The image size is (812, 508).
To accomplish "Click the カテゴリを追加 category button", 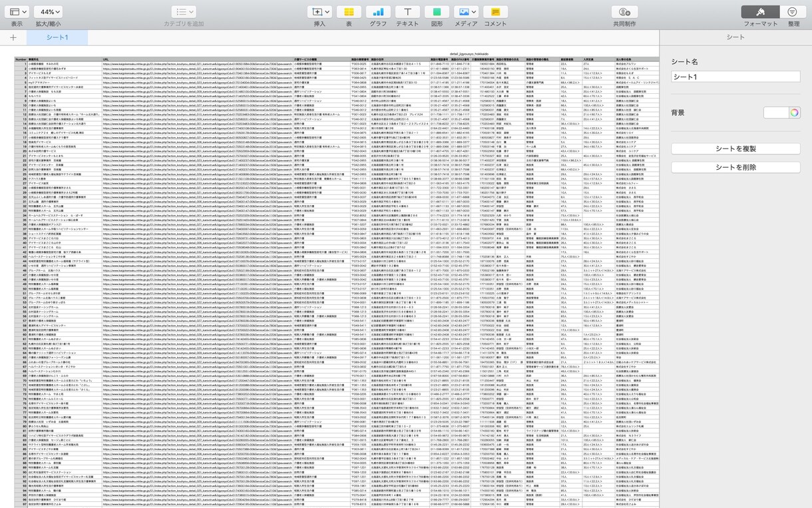I will click(183, 12).
